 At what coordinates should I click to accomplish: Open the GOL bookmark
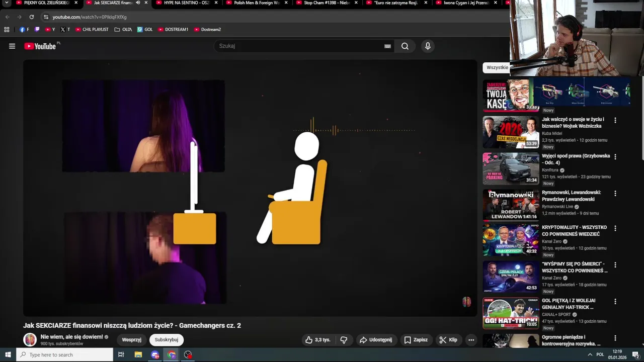click(145, 30)
